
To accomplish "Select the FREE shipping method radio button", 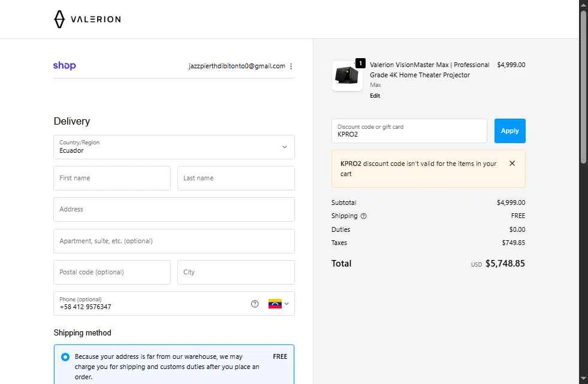I will [65, 357].
